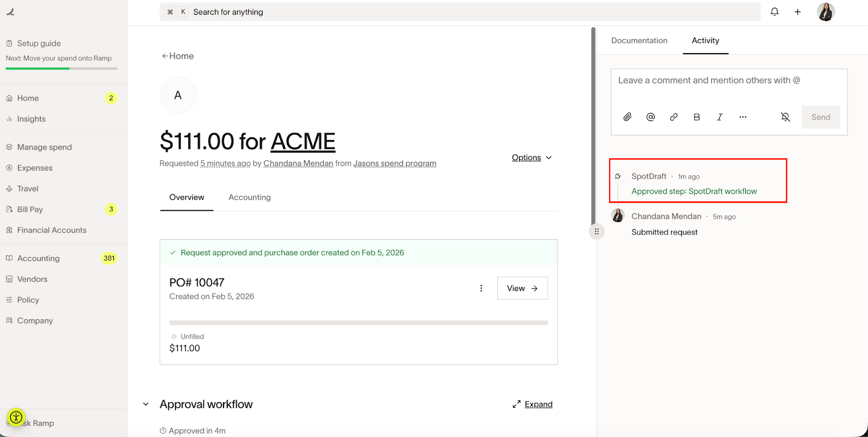Collapse the Approval workflow section
The width and height of the screenshot is (868, 437).
pyautogui.click(x=146, y=404)
